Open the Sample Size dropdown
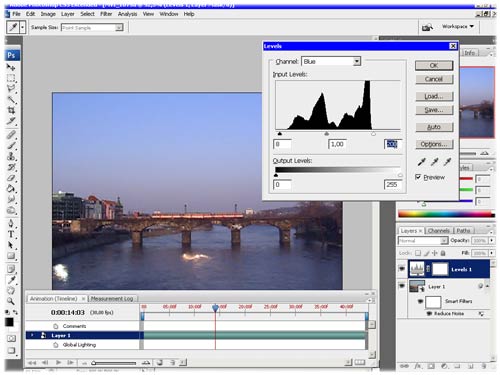Image resolution: width=500 pixels, height=375 pixels. click(119, 28)
